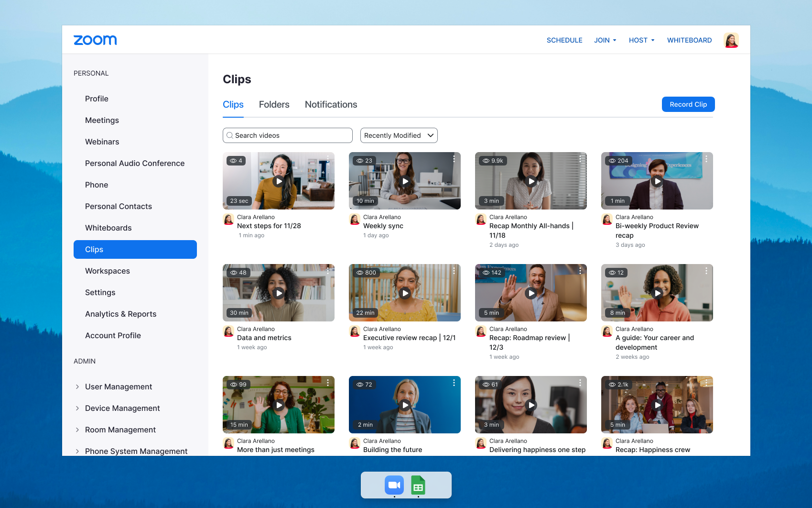Open three-dot menu on Executive review recap clip
Screen dimensions: 812x508
[x=454, y=271]
